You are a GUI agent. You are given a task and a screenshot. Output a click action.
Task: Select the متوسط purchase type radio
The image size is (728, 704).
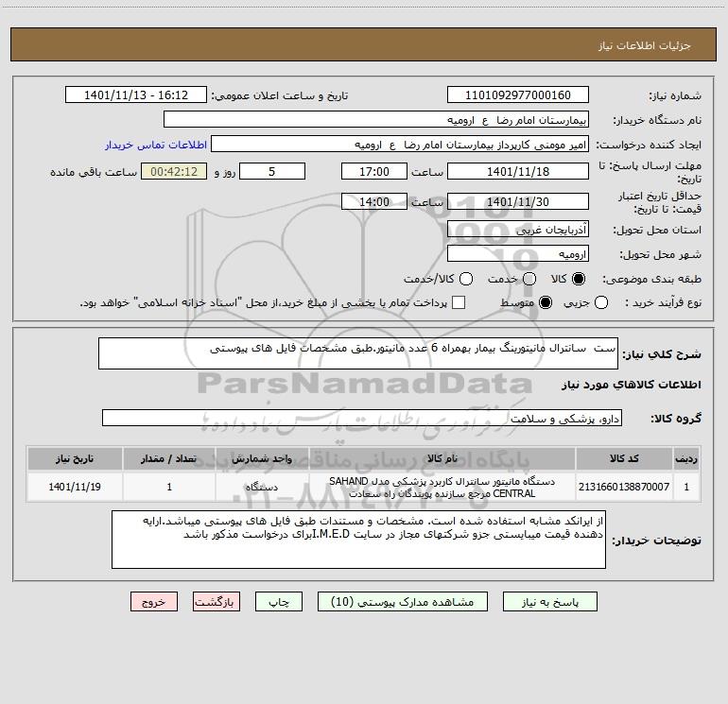(x=546, y=303)
